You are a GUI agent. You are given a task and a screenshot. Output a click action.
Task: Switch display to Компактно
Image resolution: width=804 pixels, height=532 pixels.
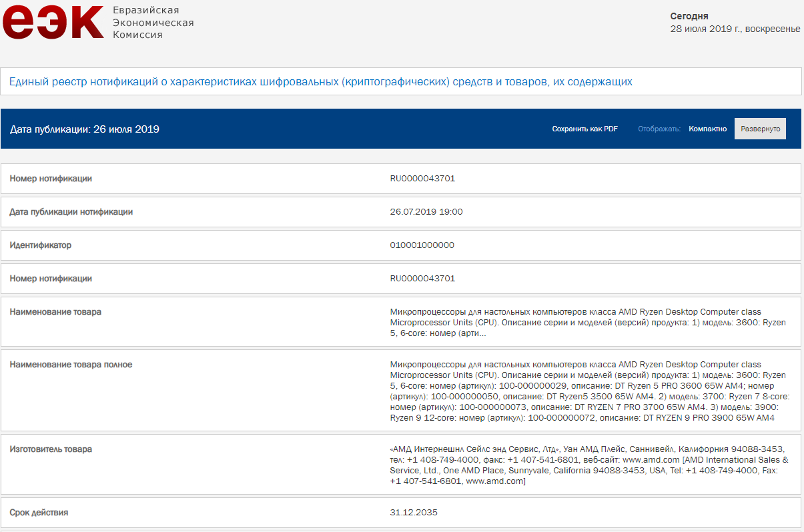(708, 129)
